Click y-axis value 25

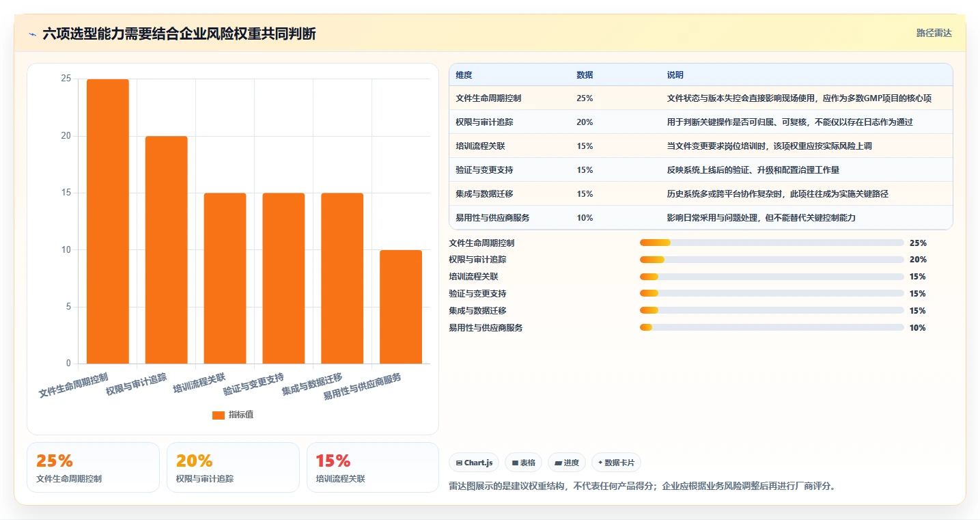click(66, 79)
